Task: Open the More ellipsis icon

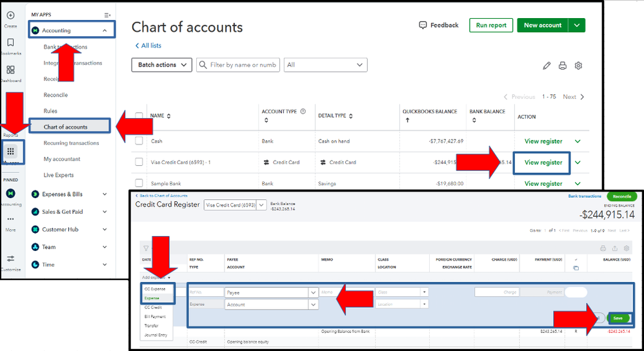Action: (x=11, y=219)
